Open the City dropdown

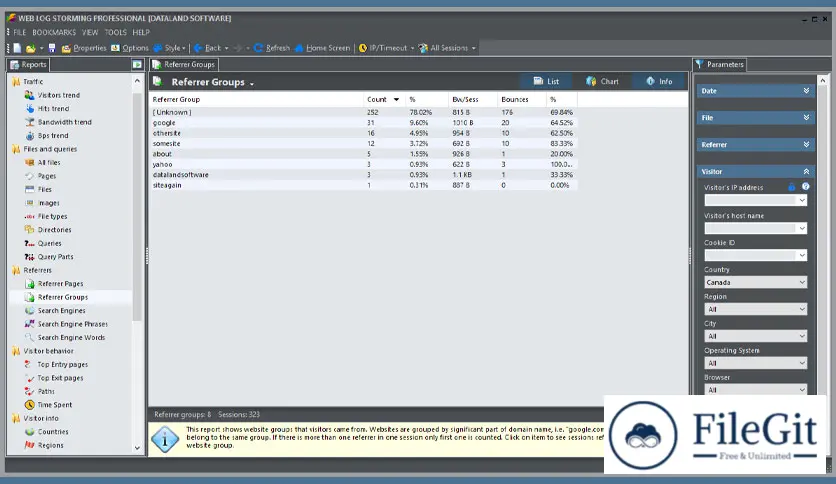[x=755, y=336]
